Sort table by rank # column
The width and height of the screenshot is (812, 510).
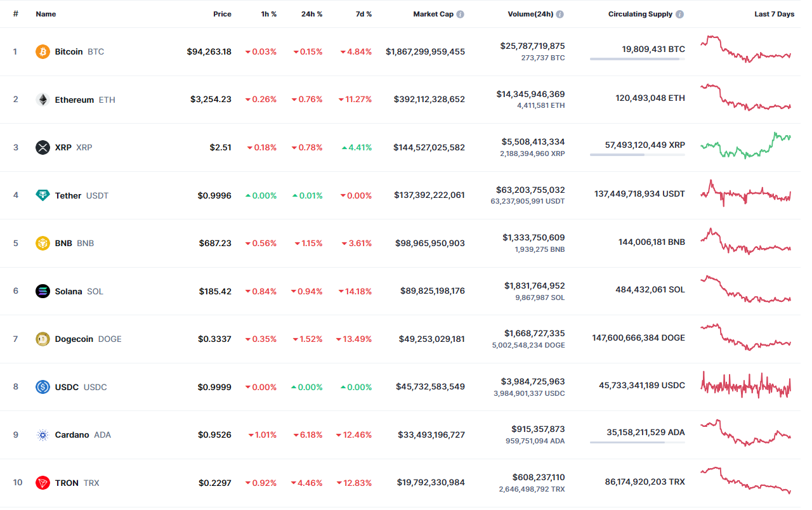[x=15, y=14]
